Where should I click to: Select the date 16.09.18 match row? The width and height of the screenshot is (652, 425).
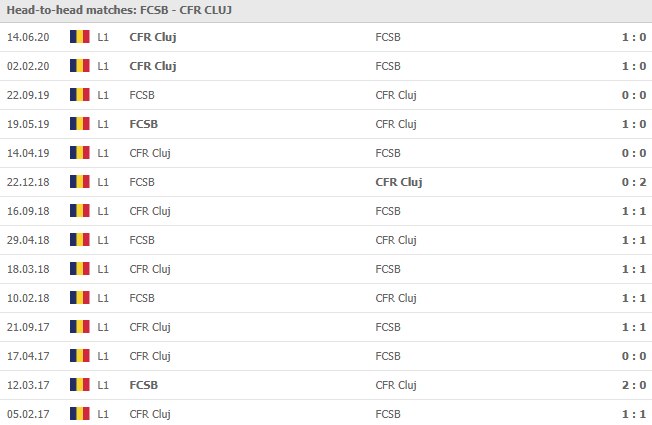pyautogui.click(x=326, y=211)
